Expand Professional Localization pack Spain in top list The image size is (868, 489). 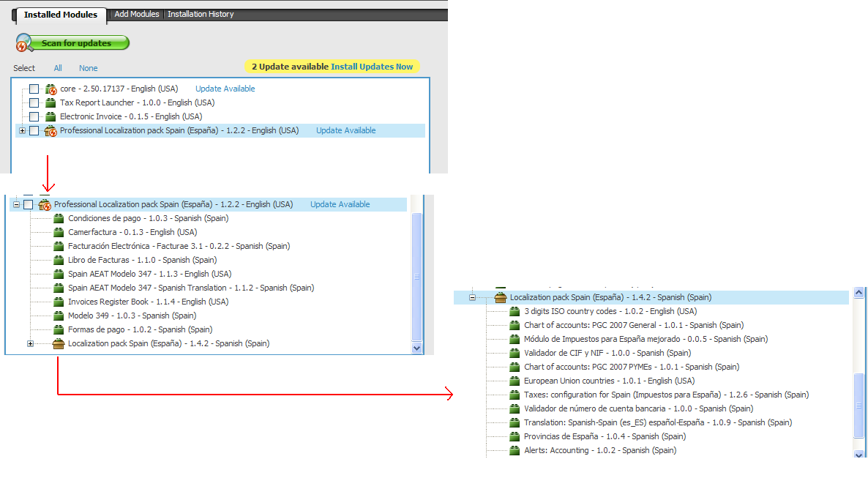coord(23,131)
